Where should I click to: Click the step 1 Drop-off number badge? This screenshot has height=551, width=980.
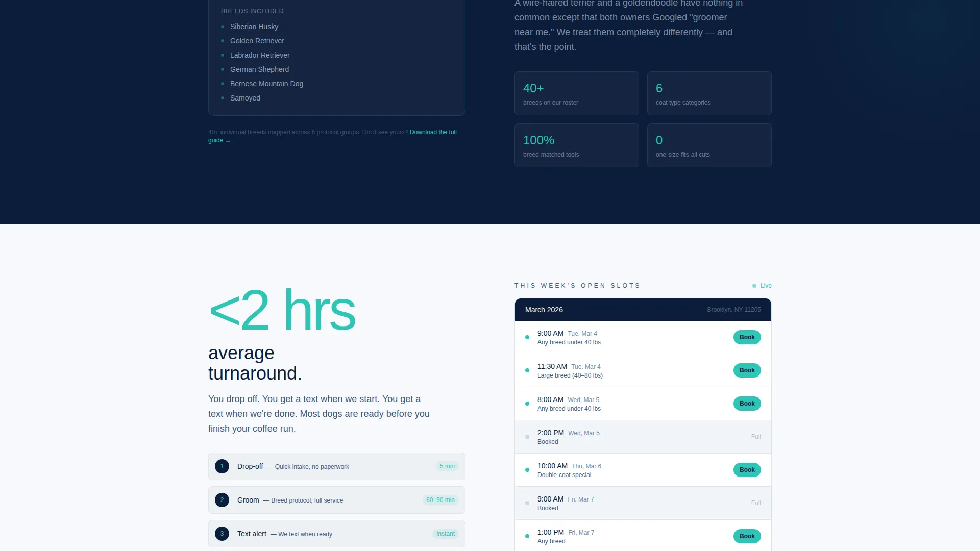tap(222, 466)
